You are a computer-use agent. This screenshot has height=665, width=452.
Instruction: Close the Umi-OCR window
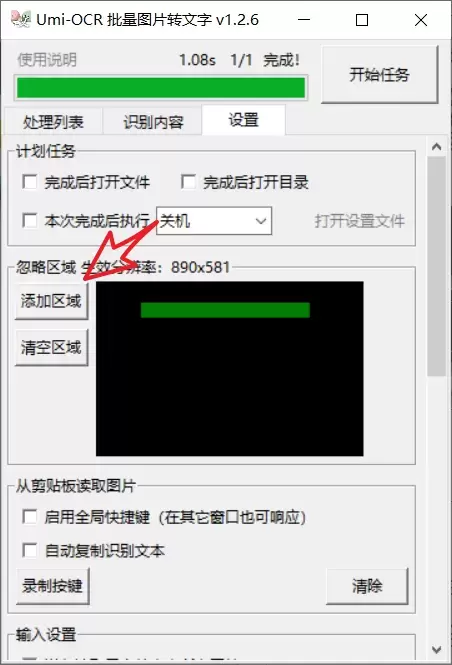coord(421,20)
